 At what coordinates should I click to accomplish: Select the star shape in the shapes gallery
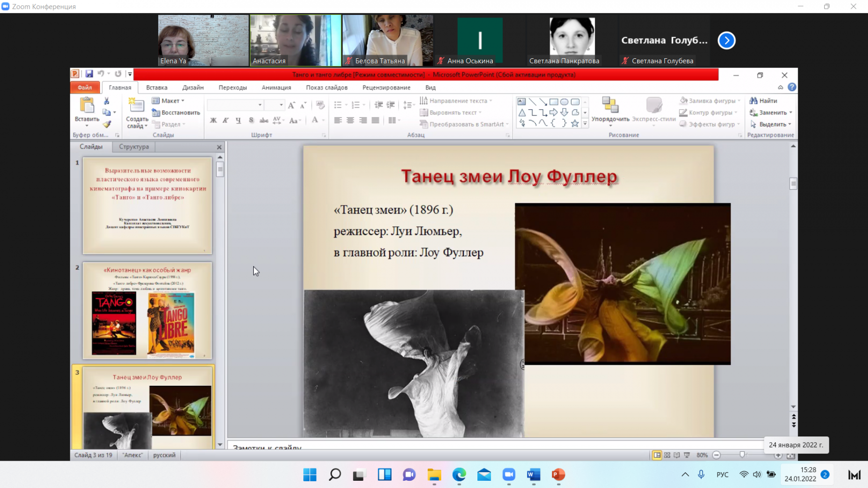(575, 124)
